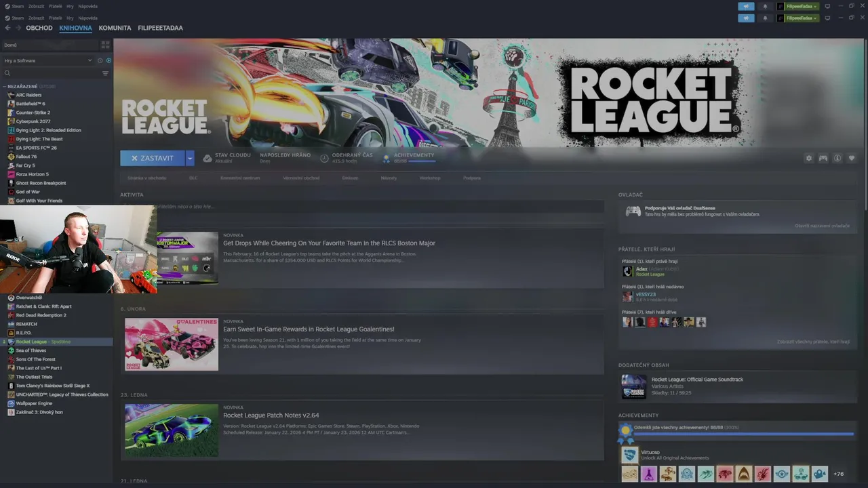Open the RLCS Boston Major news article
Screen dimensions: 868x488
329,243
